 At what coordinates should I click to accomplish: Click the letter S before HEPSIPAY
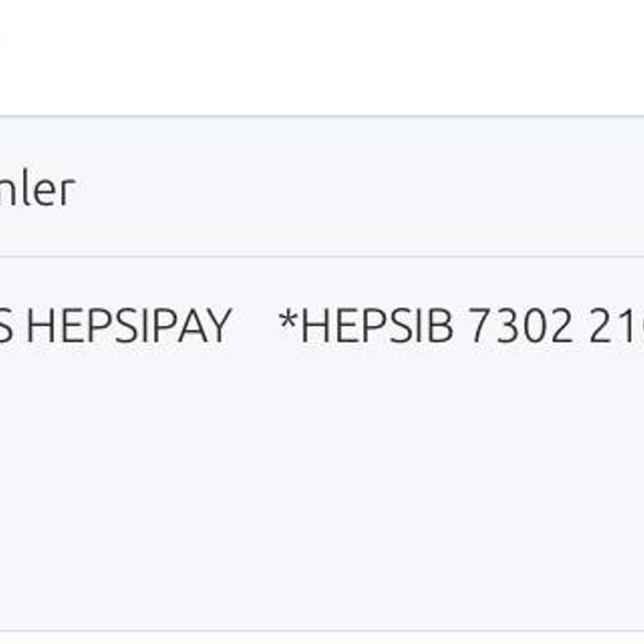(x=7, y=326)
